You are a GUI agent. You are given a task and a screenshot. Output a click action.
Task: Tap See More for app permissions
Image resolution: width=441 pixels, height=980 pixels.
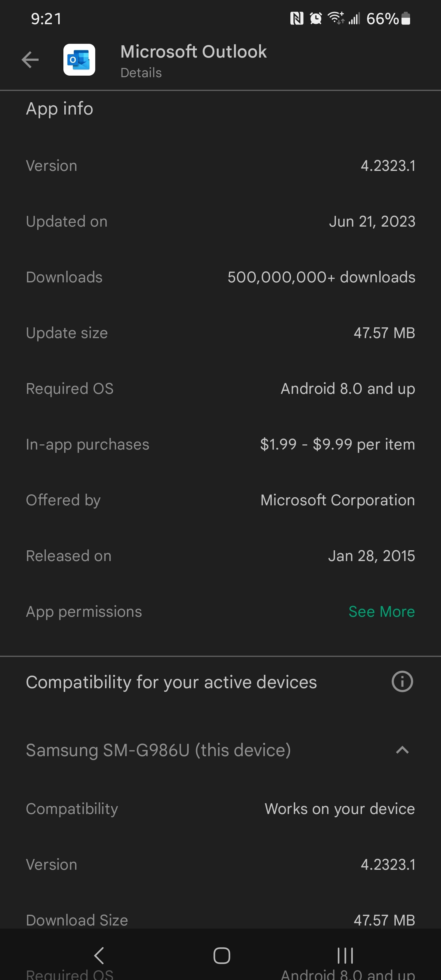tap(382, 611)
